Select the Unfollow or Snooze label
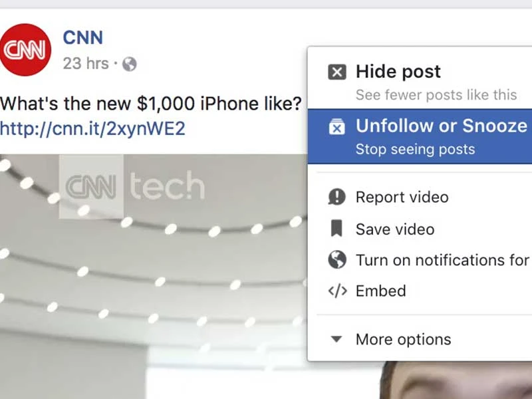The width and height of the screenshot is (532, 399). (441, 126)
